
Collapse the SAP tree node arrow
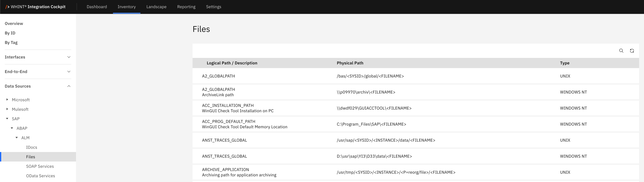[7, 118]
